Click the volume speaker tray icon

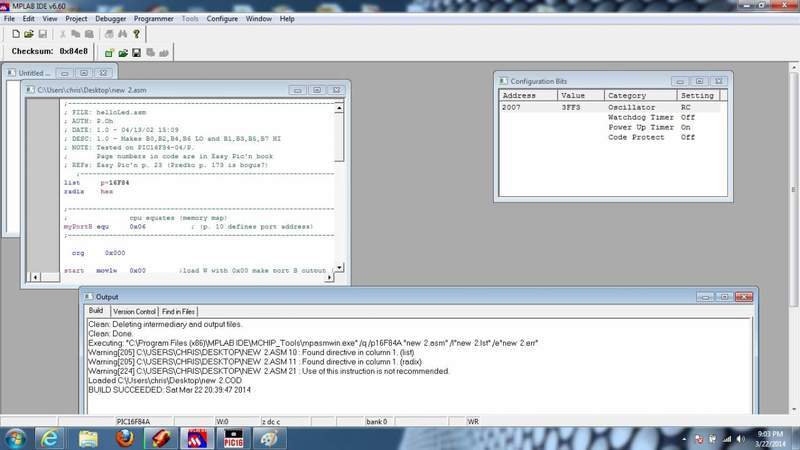(740, 439)
